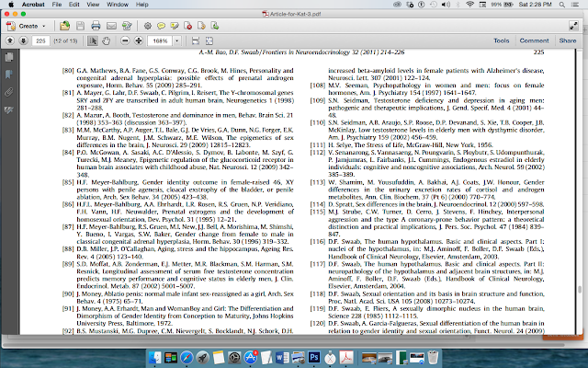This screenshot has width=588, height=368.
Task: Open the File menu
Action: pos(57,5)
